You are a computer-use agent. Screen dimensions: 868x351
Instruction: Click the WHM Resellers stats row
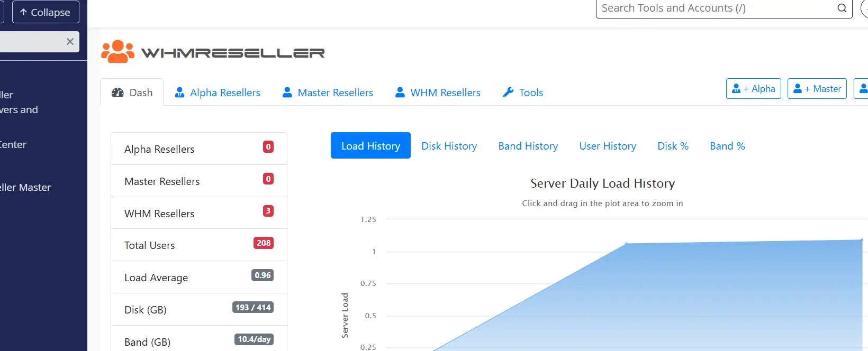[x=199, y=213]
